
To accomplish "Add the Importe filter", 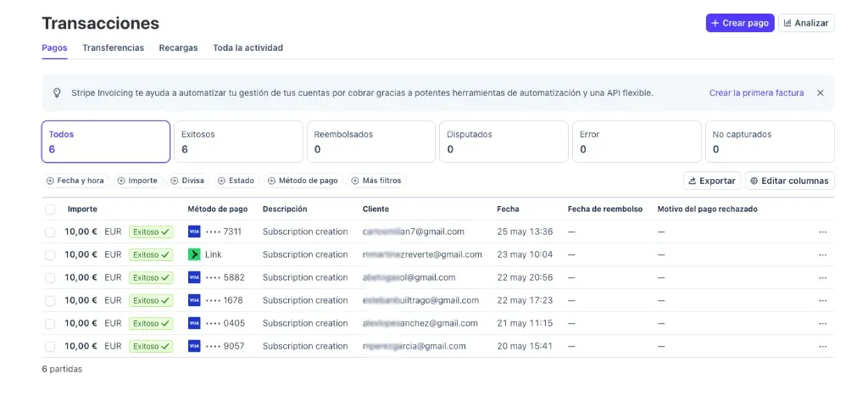I will click(138, 181).
